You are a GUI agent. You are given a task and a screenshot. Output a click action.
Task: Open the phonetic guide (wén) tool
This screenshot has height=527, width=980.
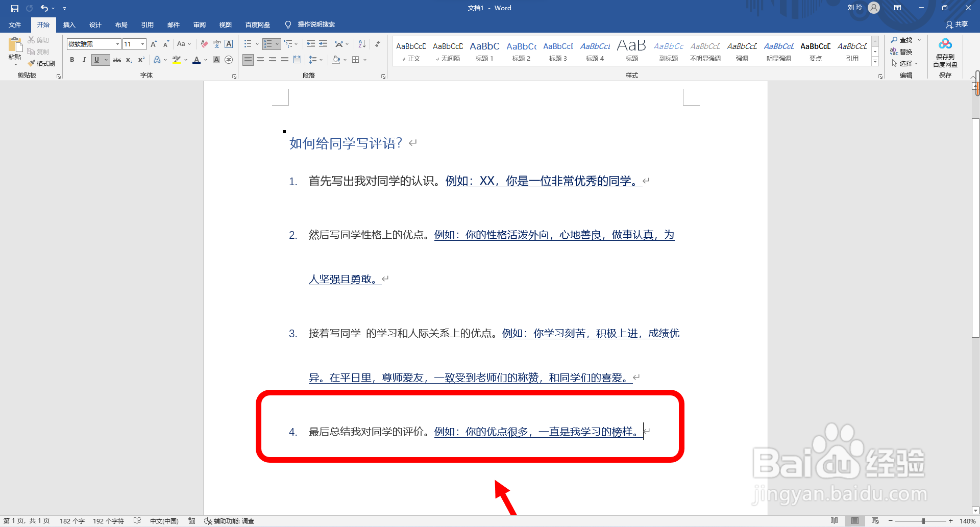pos(216,44)
